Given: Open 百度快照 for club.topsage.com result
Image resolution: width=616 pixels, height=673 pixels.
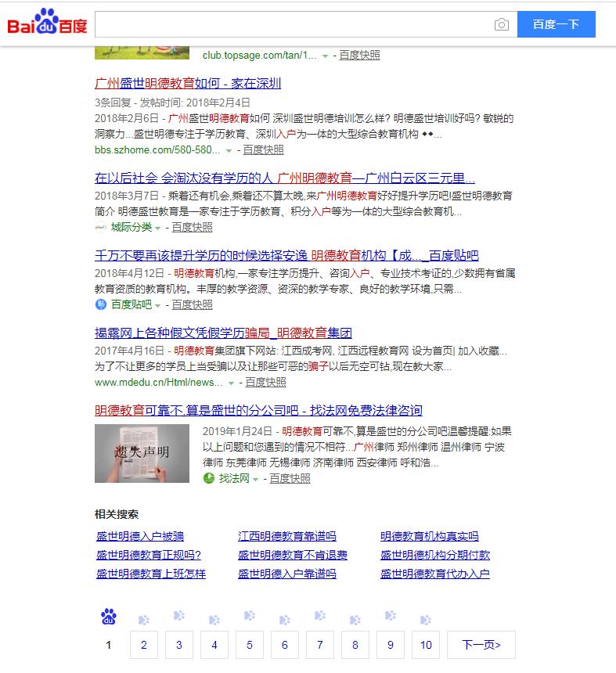Looking at the screenshot, I should coord(359,56).
